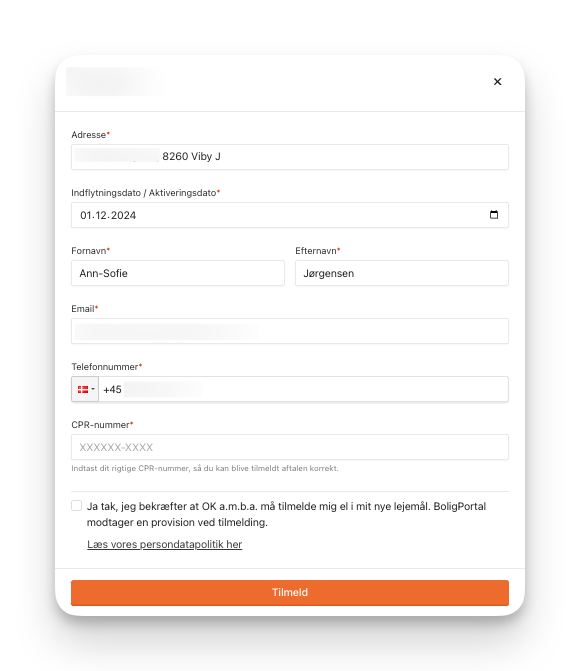Click into the Fornavn field containing Ann-Sofie
580x671 pixels.
point(178,273)
